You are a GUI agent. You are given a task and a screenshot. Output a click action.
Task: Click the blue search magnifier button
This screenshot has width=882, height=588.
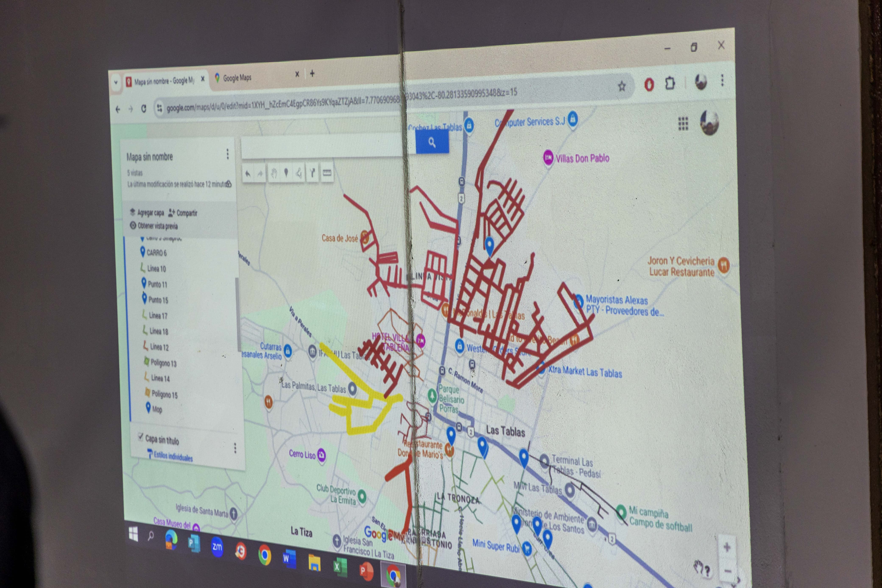(x=432, y=142)
